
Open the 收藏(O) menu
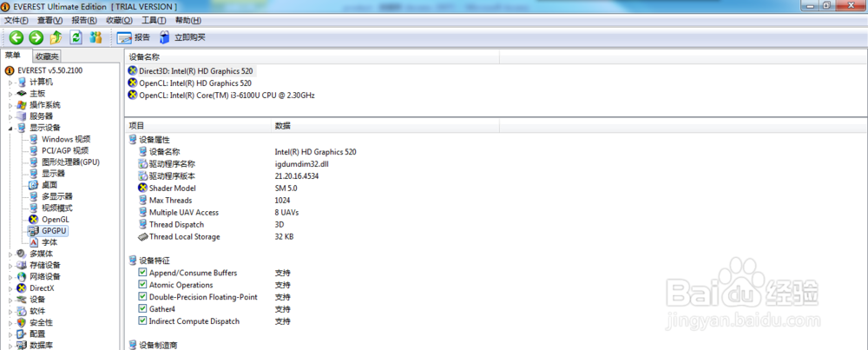pyautogui.click(x=119, y=21)
